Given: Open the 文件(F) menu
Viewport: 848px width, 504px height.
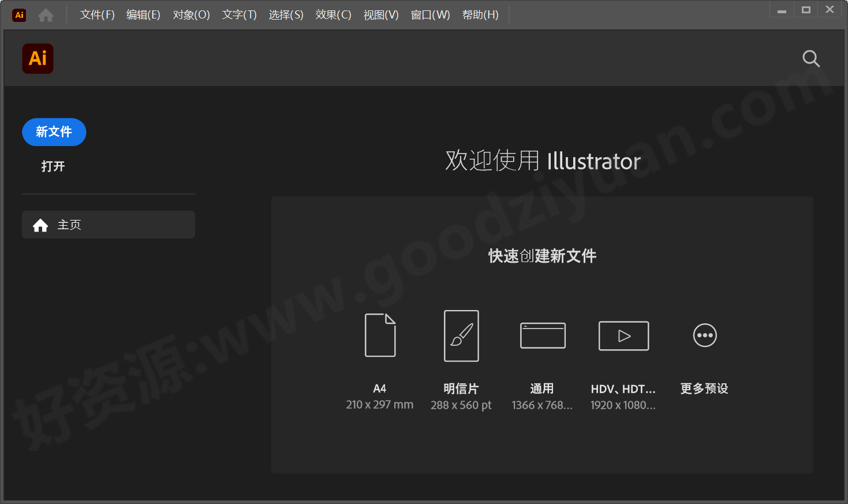Looking at the screenshot, I should 96,14.
